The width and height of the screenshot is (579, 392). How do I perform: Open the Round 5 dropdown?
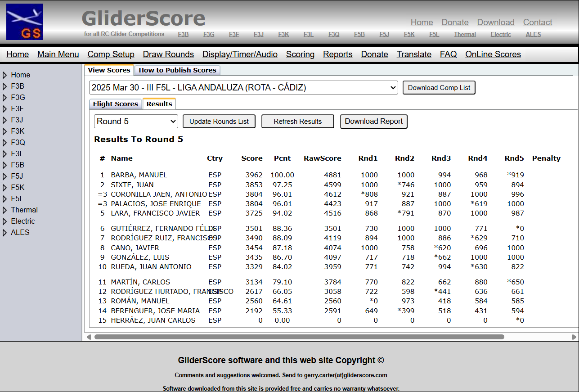click(x=136, y=122)
